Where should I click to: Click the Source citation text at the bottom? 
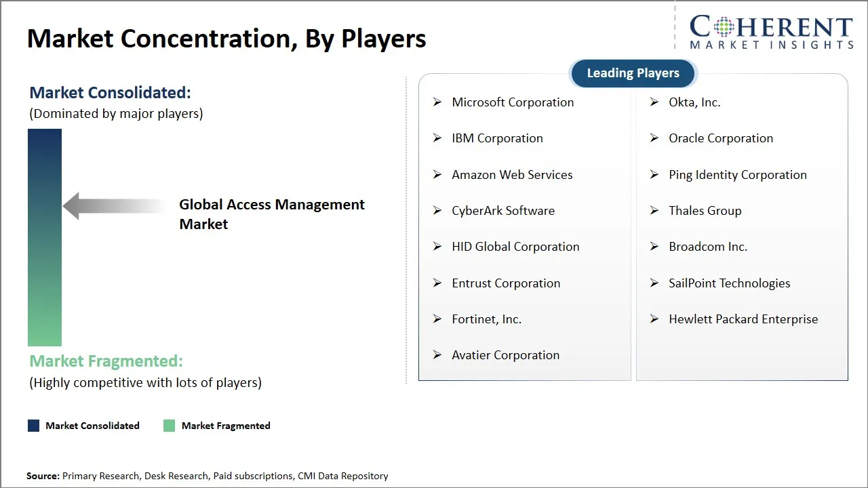click(x=207, y=476)
